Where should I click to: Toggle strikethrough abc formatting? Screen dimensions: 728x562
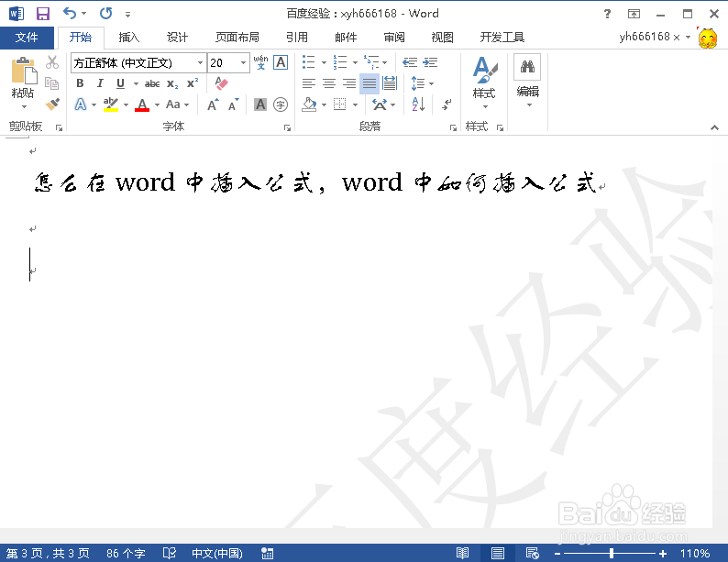coord(152,84)
